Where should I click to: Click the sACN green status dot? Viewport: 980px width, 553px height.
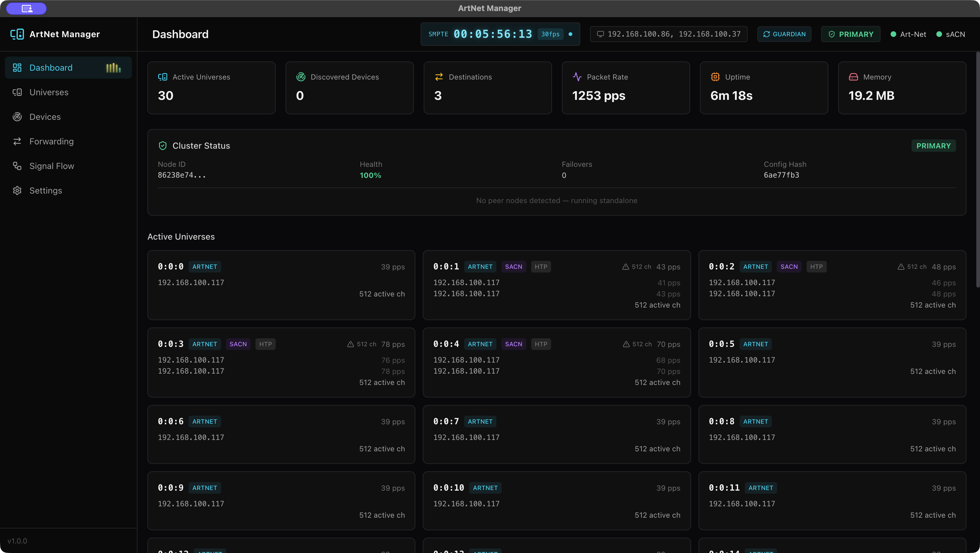click(x=939, y=34)
